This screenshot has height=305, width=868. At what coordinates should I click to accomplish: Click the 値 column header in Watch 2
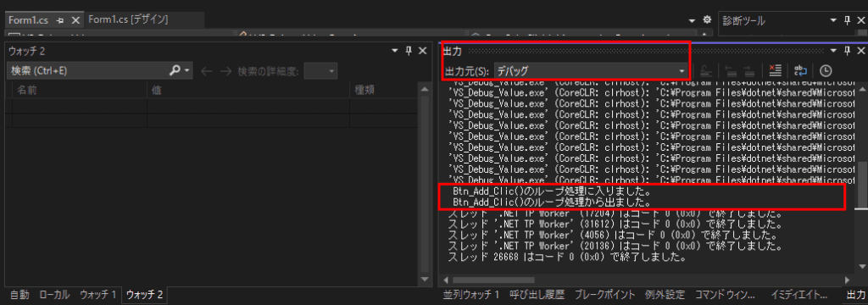click(248, 90)
